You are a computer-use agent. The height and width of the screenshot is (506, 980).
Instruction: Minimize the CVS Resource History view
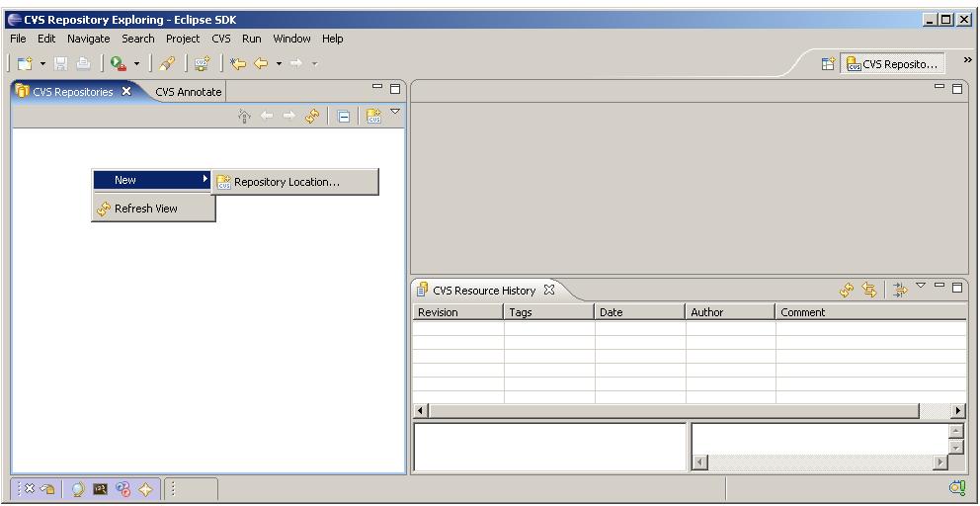coord(939,285)
